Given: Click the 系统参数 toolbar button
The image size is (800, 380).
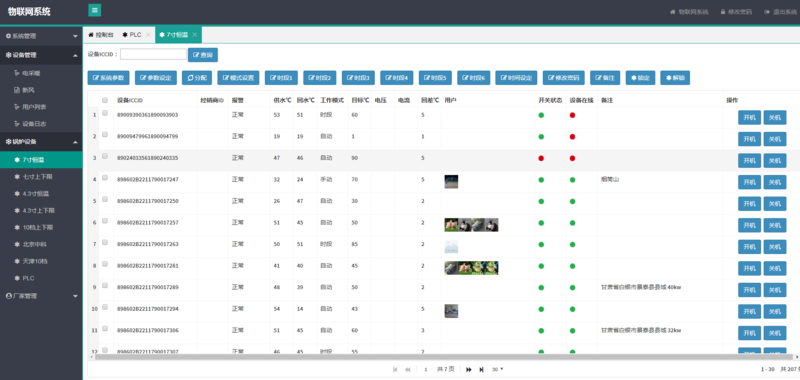Looking at the screenshot, I should [x=109, y=78].
